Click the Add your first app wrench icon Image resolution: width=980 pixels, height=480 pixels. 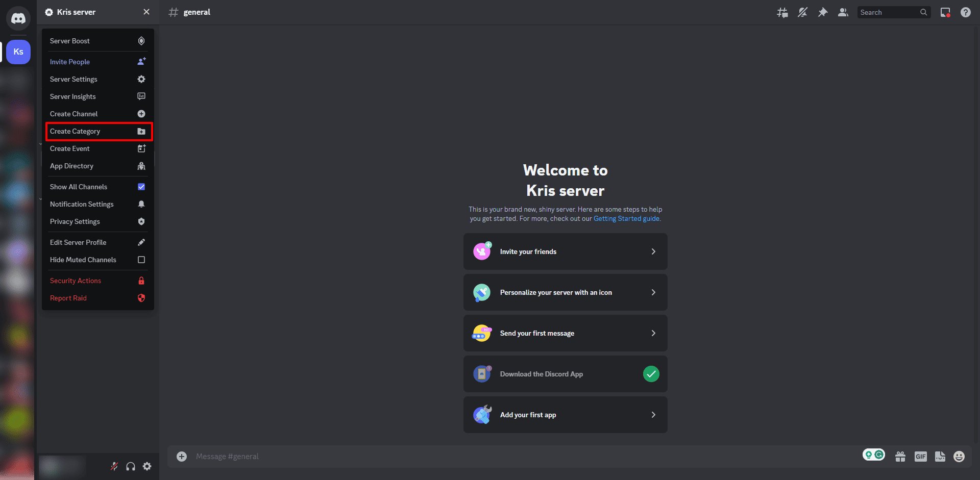click(x=482, y=415)
